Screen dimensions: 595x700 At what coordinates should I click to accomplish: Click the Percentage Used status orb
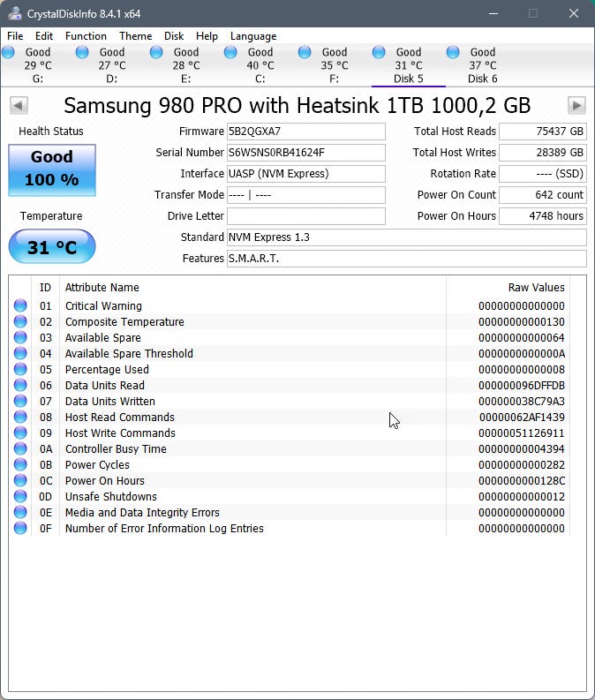(x=20, y=370)
